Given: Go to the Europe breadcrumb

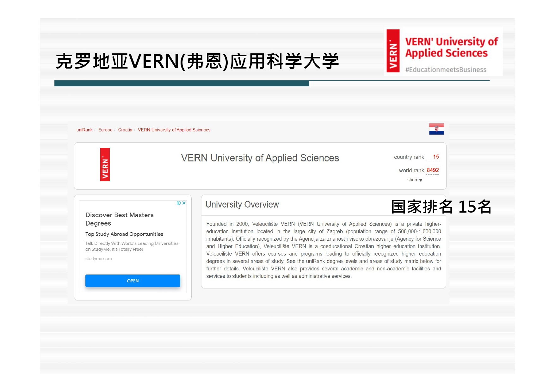Looking at the screenshot, I should pos(105,130).
